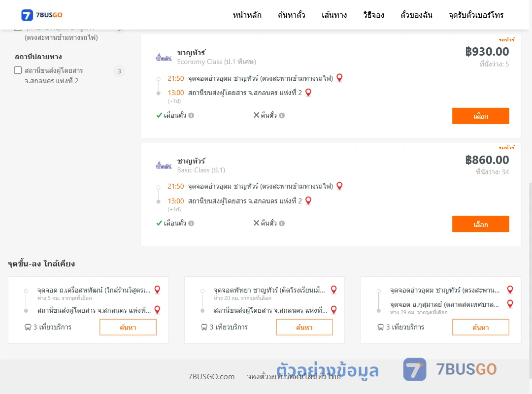The height and width of the screenshot is (394, 532).
Task: Open the วิธีจอง menu item
Action: coord(373,15)
